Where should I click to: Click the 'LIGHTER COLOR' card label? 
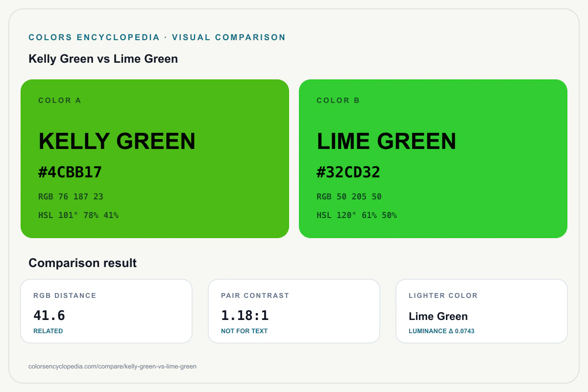(443, 295)
